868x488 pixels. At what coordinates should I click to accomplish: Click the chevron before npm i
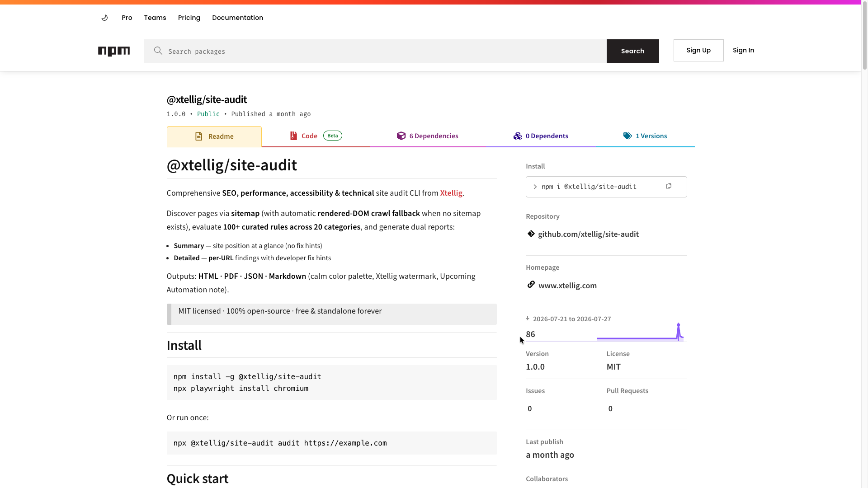(535, 187)
